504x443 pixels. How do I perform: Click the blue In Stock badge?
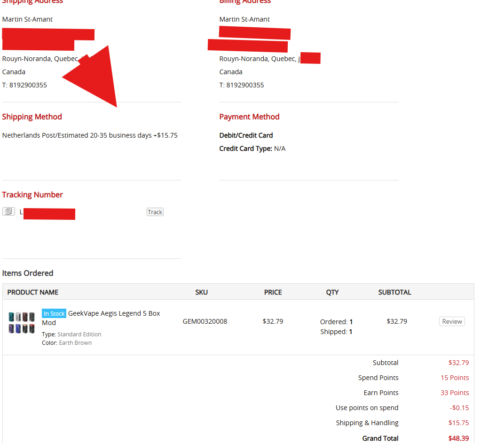[54, 313]
